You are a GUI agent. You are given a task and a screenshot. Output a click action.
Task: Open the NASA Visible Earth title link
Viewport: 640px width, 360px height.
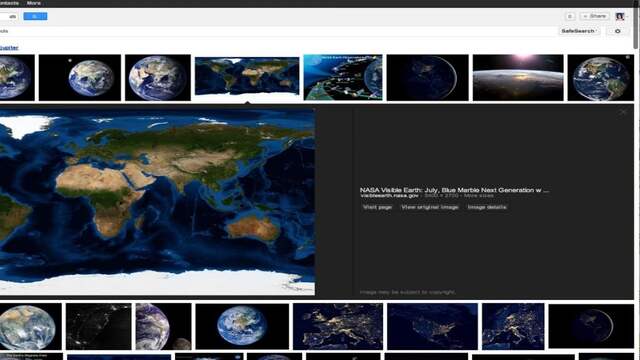point(454,190)
